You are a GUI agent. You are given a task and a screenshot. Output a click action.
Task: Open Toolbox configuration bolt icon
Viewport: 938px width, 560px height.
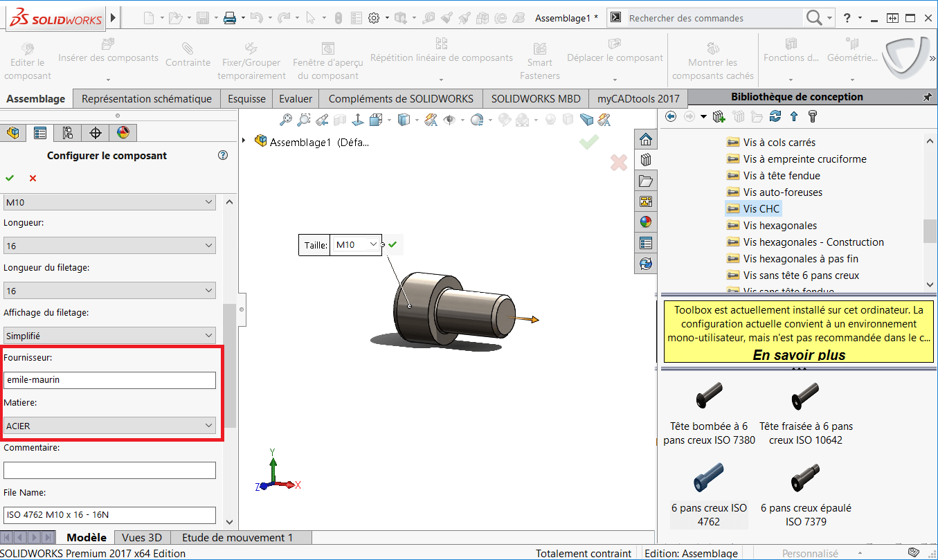pyautogui.click(x=813, y=116)
